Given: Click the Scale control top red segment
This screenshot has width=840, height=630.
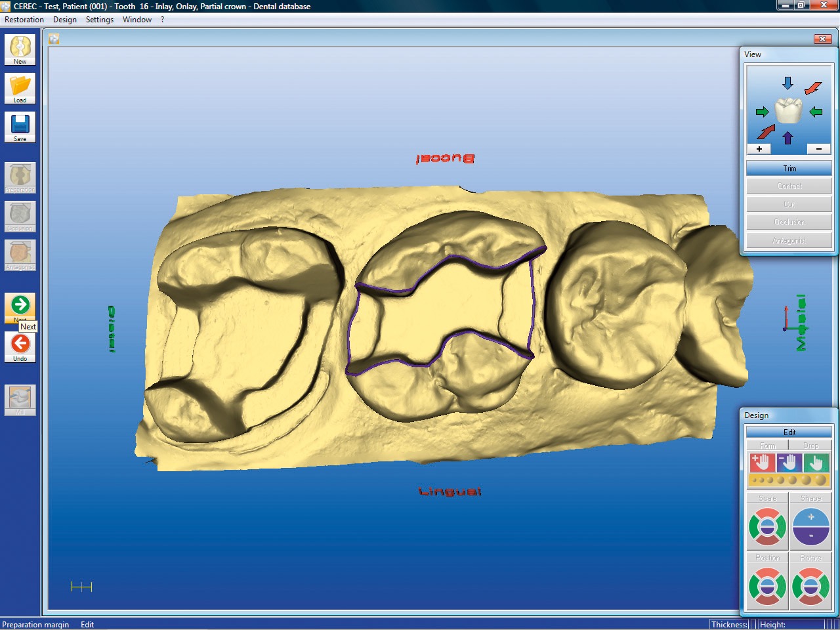Looking at the screenshot, I should (x=767, y=513).
